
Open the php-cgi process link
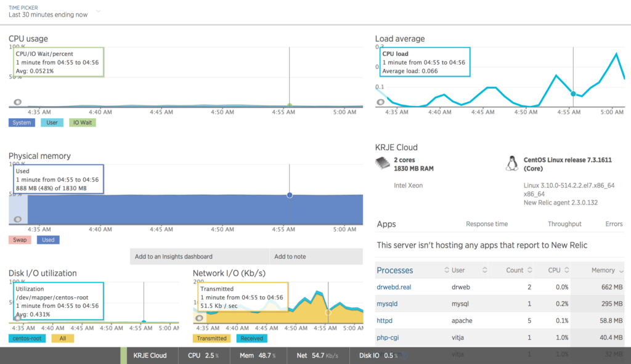[388, 338]
